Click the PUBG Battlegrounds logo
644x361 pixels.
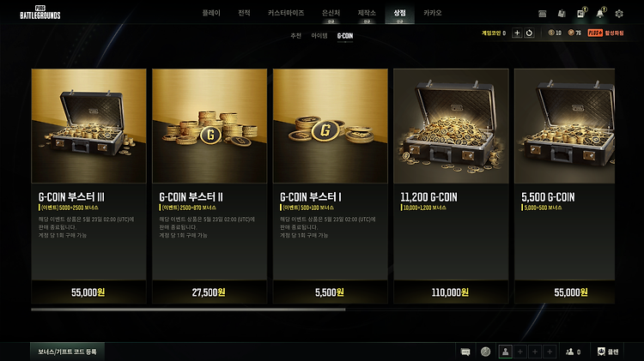point(40,13)
